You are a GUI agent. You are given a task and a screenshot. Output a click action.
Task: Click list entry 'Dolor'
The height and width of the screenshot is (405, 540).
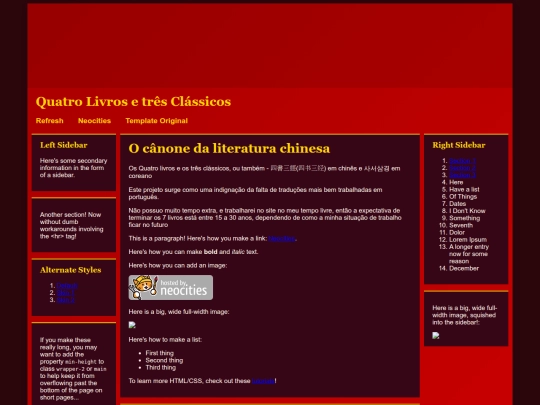click(x=457, y=233)
